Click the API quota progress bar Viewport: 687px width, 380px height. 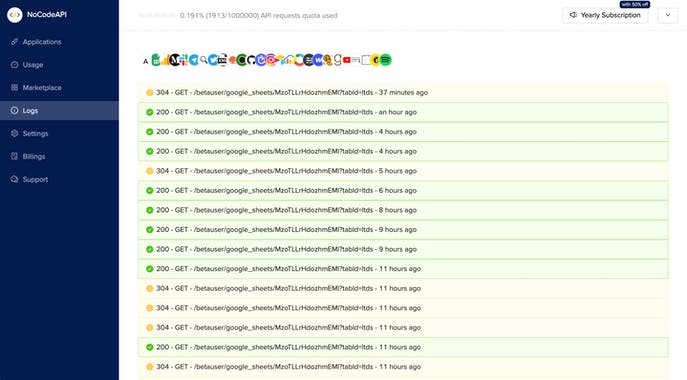tap(157, 15)
